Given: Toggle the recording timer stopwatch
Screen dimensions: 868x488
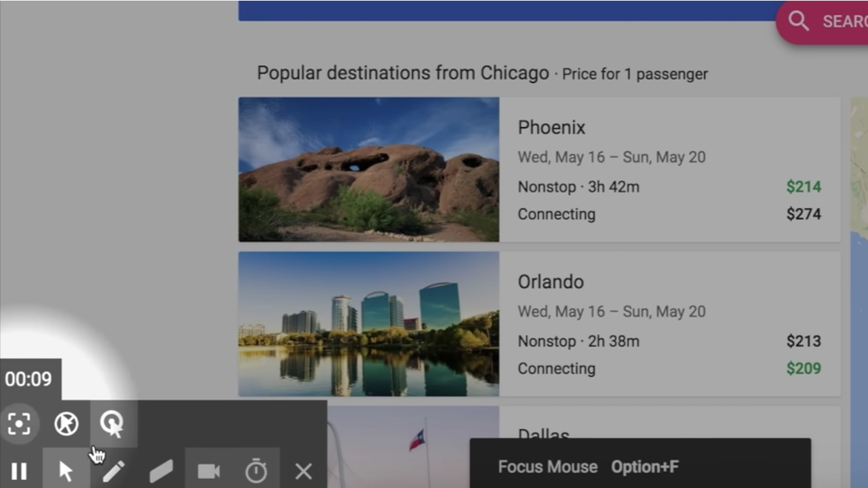Looking at the screenshot, I should click(256, 471).
